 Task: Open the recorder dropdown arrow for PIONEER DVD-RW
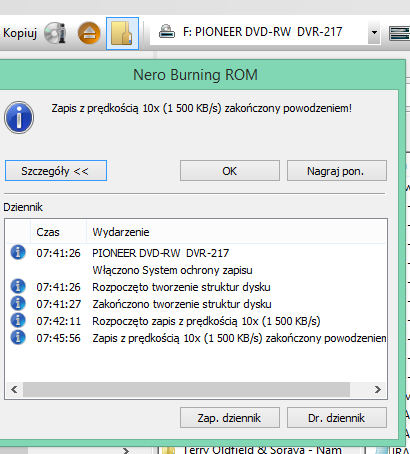point(374,32)
